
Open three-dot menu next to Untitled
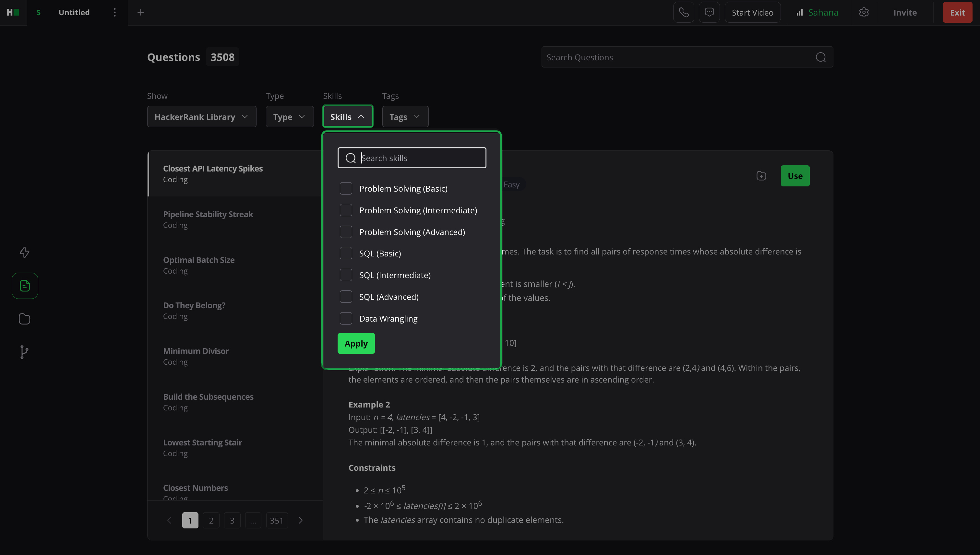114,13
